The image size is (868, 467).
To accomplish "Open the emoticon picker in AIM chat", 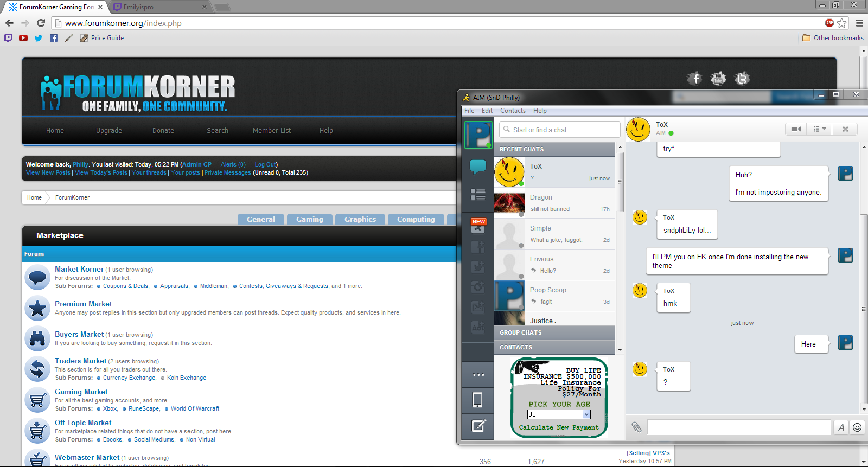I will 857,427.
